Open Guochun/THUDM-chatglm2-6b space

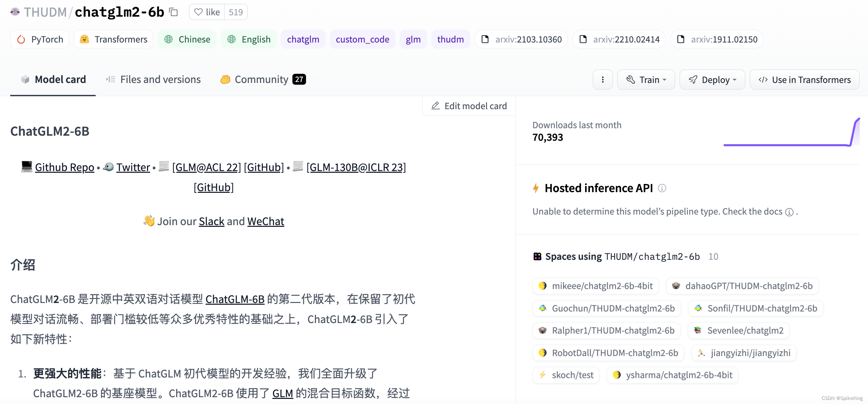[x=607, y=308]
